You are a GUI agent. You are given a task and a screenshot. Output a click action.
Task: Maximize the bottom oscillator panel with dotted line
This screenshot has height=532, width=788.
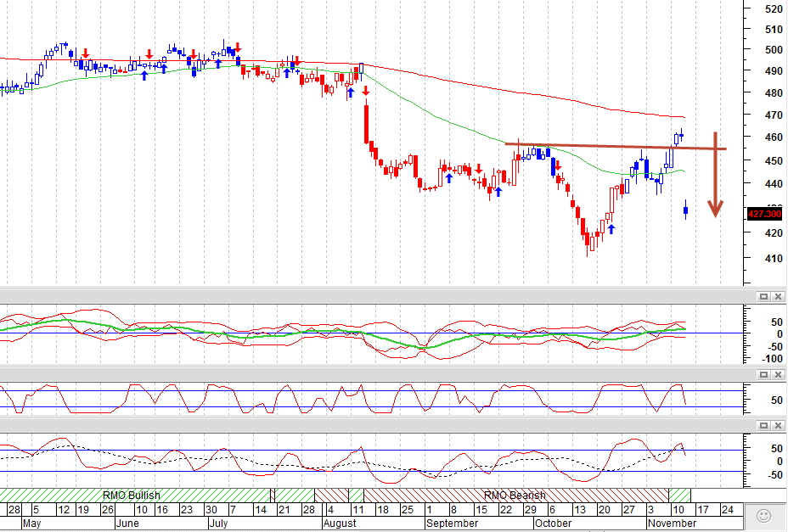763,425
